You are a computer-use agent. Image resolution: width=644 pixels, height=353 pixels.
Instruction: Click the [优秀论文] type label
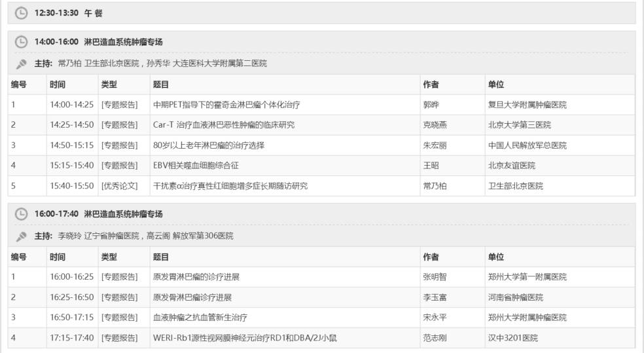tap(120, 186)
